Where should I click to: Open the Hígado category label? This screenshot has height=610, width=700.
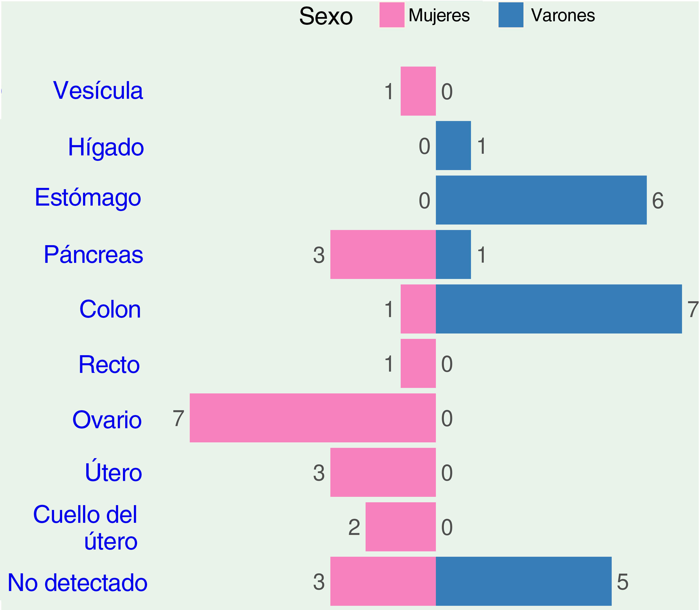point(106,147)
